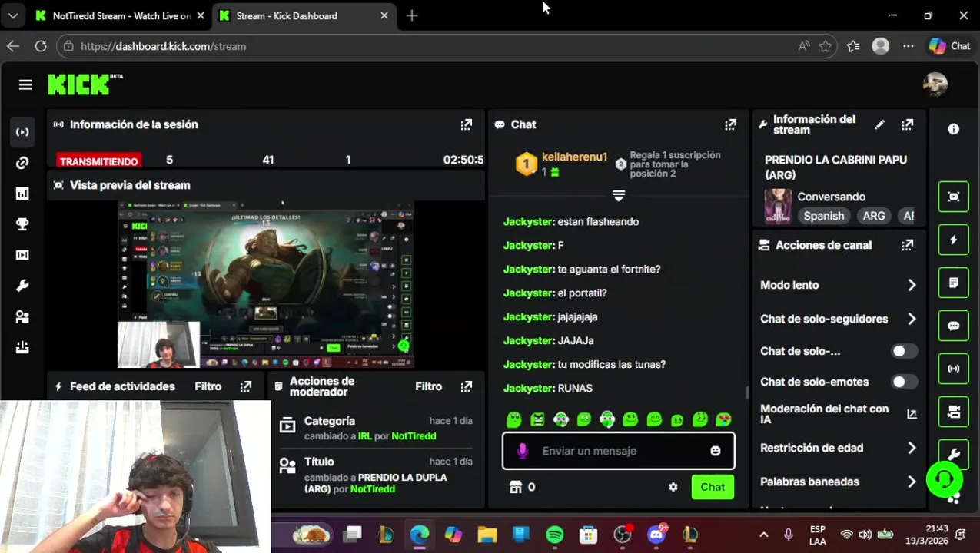The height and width of the screenshot is (553, 980).
Task: Open a new browser tab
Action: coord(412,15)
